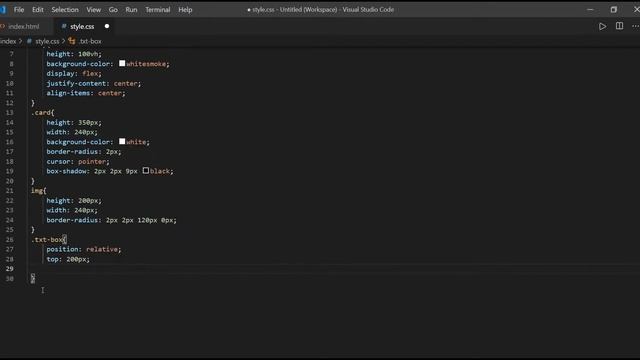Switch to the index.html tab
The image size is (640, 360).
click(24, 27)
